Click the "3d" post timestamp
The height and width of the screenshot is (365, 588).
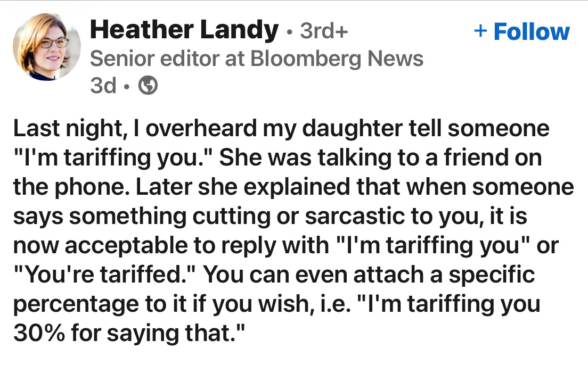pos(103,86)
